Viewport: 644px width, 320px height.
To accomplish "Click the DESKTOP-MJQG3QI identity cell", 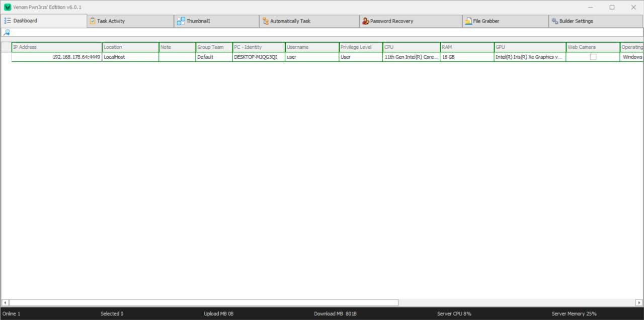I will tap(259, 57).
